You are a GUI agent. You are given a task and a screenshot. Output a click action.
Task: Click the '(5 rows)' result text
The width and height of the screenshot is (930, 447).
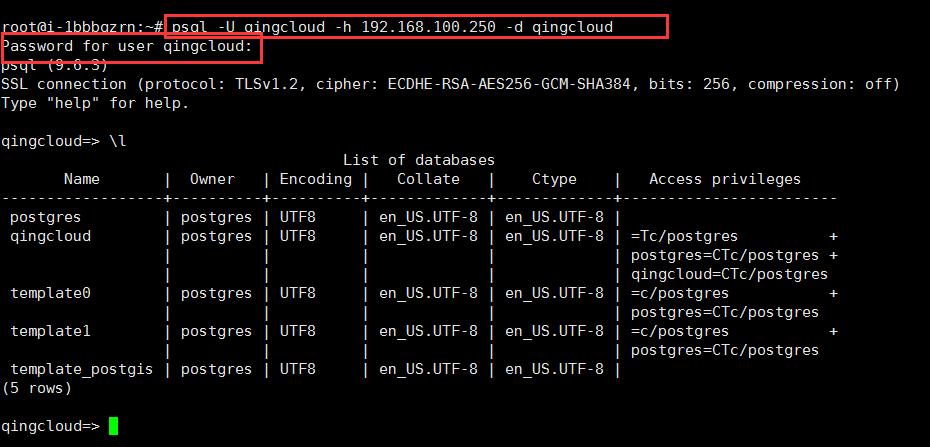tap(37, 388)
